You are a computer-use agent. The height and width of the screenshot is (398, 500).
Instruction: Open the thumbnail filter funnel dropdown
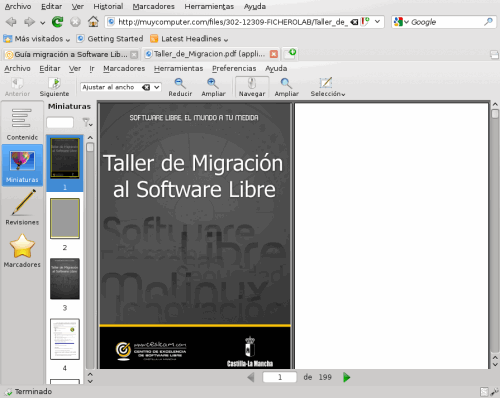pos(88,123)
